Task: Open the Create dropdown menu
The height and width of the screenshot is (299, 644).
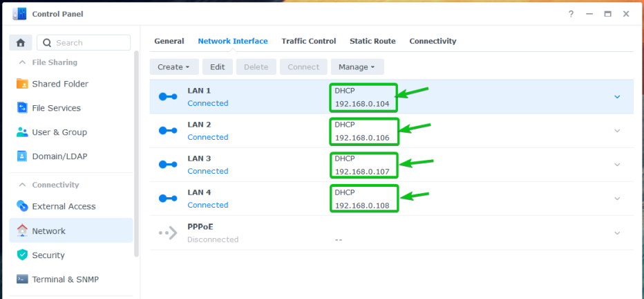Action: (174, 66)
